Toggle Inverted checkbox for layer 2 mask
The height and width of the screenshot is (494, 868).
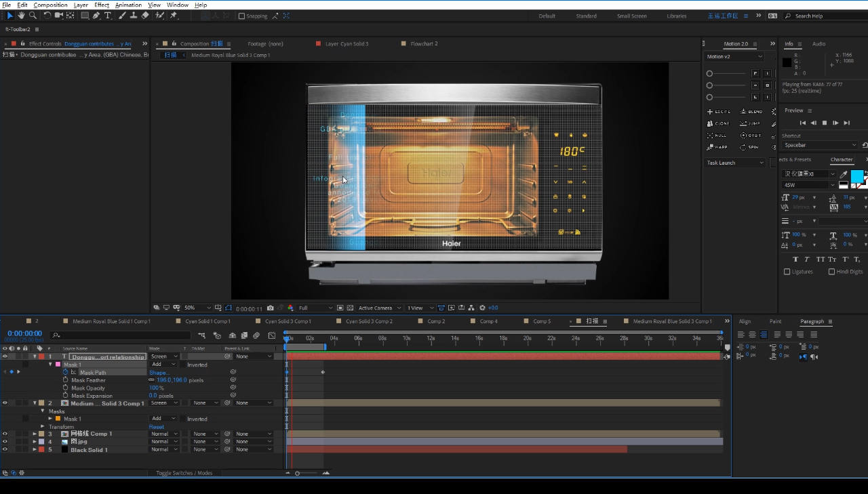coord(183,419)
